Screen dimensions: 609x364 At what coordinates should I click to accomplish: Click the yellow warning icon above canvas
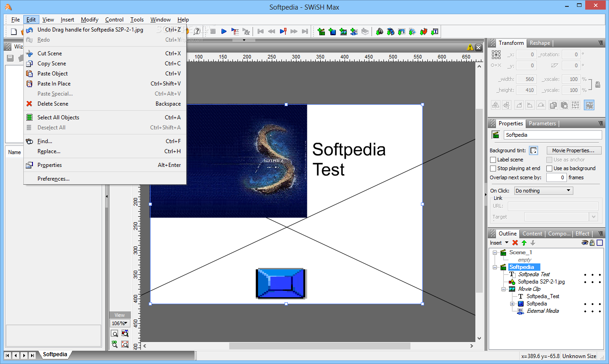pyautogui.click(x=470, y=47)
